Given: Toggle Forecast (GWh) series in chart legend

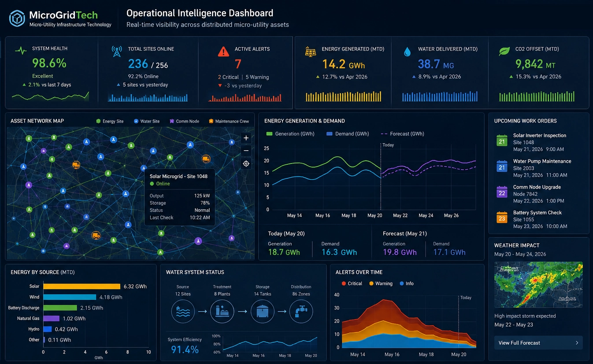Looking at the screenshot, I should coord(402,134).
